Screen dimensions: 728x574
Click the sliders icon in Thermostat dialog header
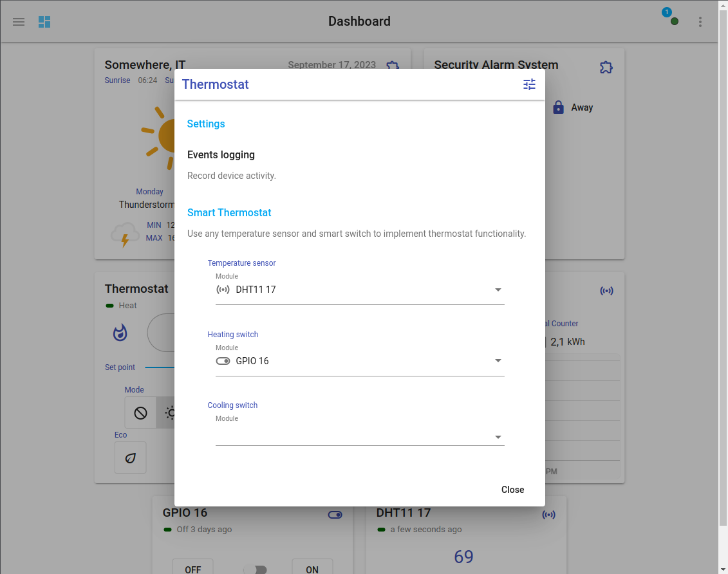click(x=529, y=84)
